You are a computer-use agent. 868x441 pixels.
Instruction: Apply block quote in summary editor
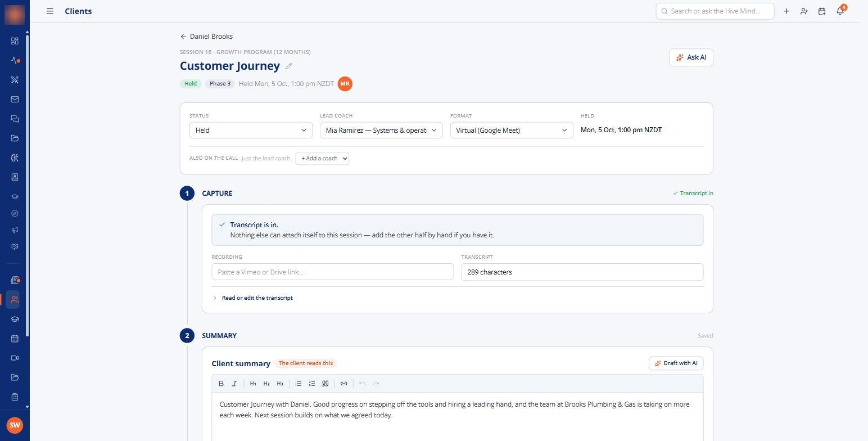tap(325, 384)
